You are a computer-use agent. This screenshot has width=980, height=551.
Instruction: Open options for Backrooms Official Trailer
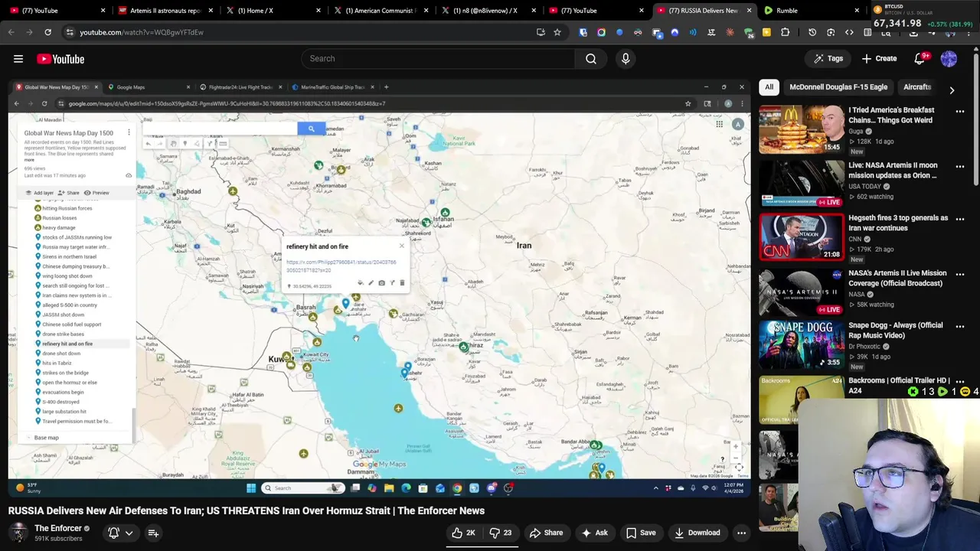(960, 381)
